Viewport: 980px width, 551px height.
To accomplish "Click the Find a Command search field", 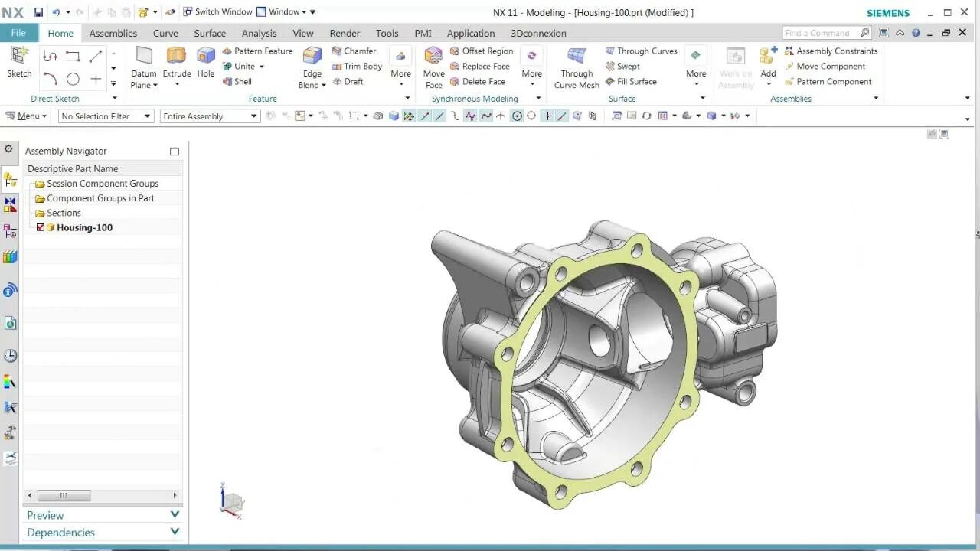I will point(826,33).
